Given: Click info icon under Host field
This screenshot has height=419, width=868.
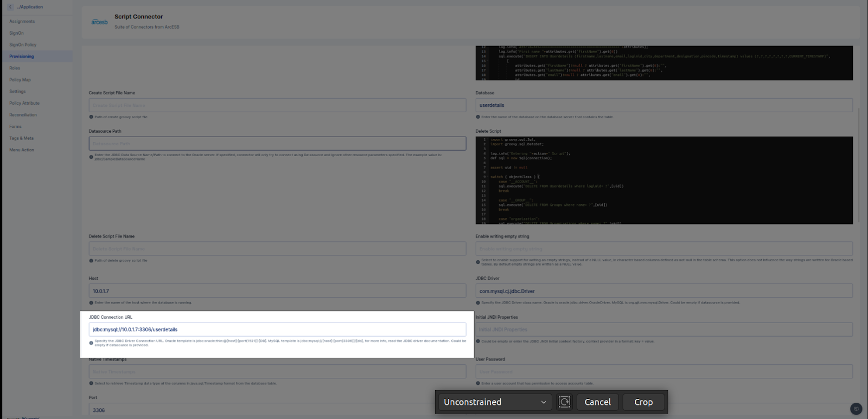Looking at the screenshot, I should pos(91,303).
